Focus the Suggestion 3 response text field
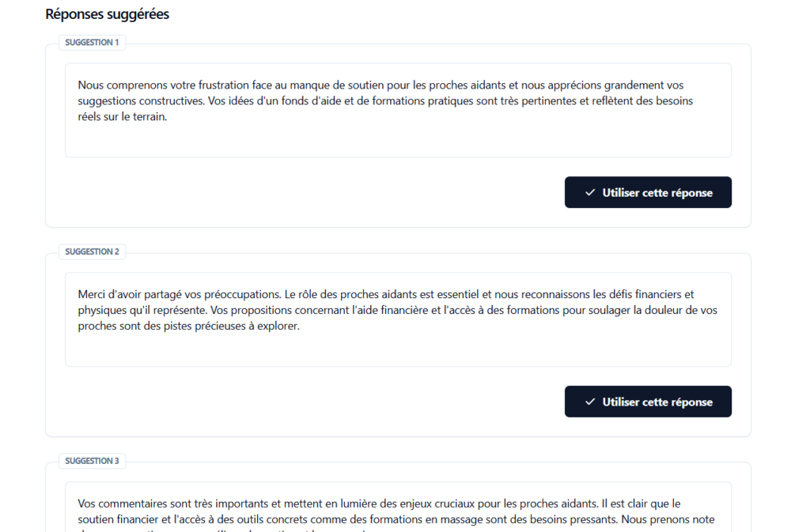Screen dimensions: 810x532 pos(398,507)
